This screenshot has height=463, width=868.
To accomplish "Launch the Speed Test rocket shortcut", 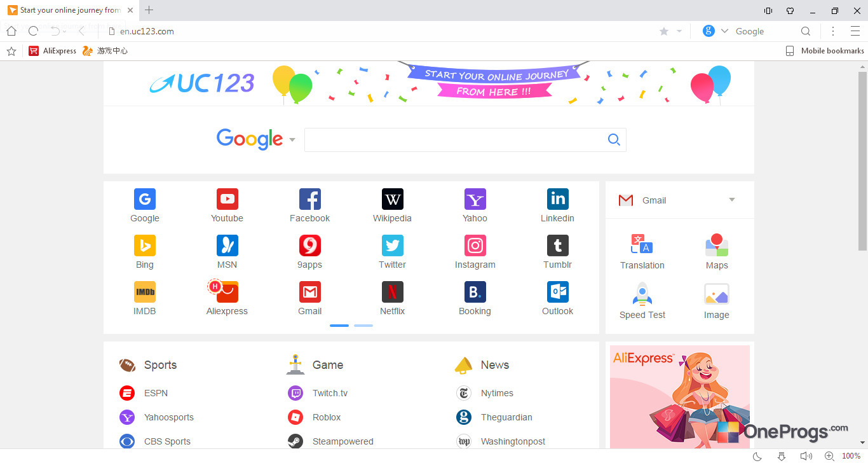I will [642, 301].
